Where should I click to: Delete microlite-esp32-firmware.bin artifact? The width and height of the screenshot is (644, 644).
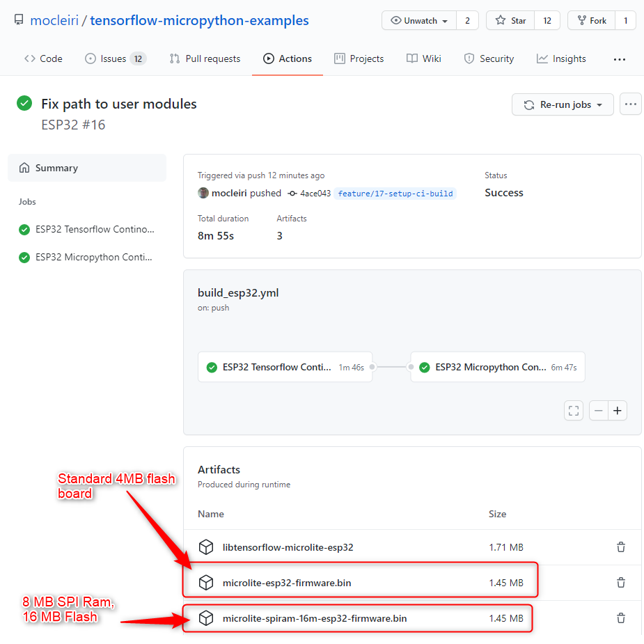click(x=621, y=583)
